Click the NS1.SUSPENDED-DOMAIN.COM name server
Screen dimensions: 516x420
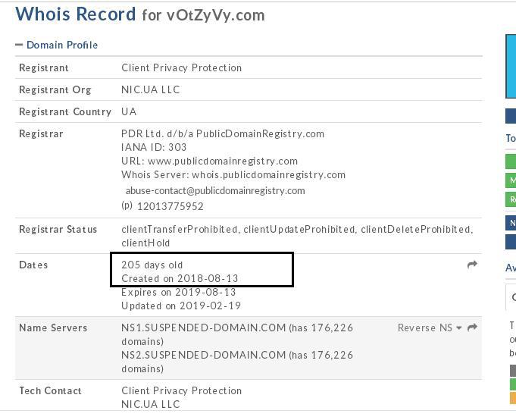pyautogui.click(x=203, y=328)
